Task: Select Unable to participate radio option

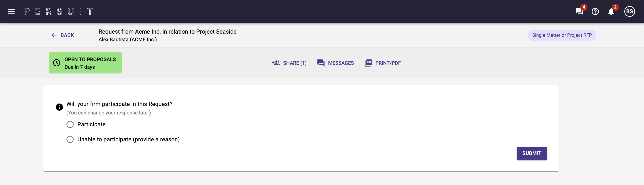Action: click(70, 140)
